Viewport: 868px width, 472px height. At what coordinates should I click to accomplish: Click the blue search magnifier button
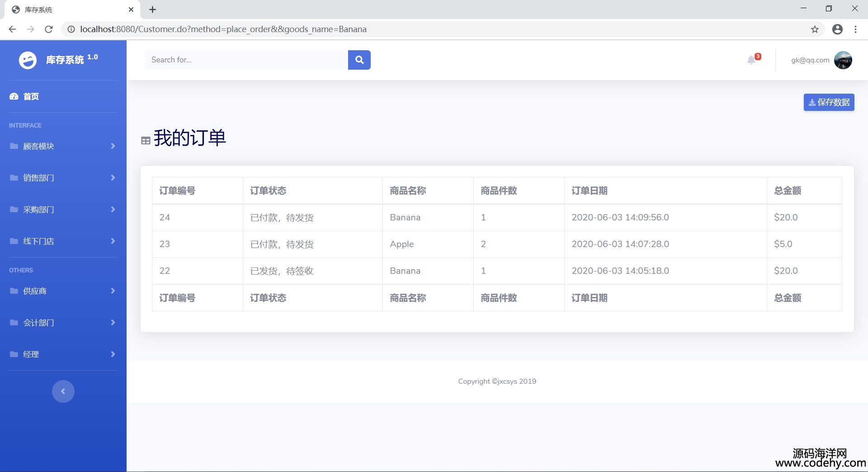point(359,60)
